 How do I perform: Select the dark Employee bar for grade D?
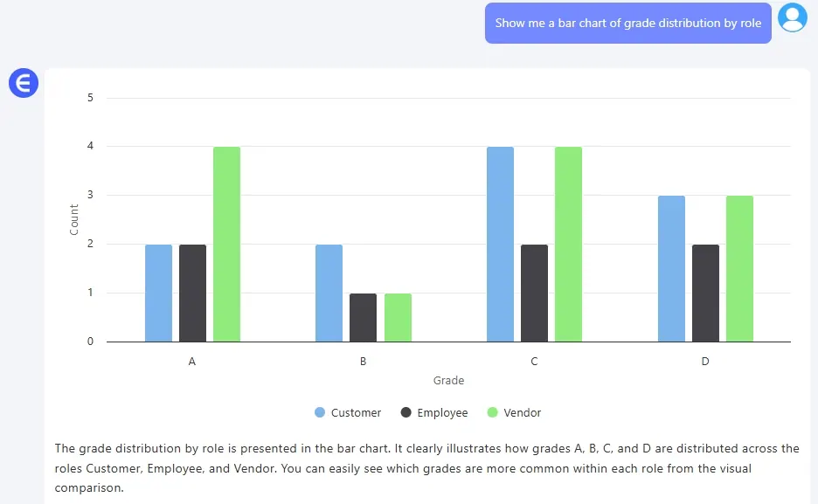705,293
